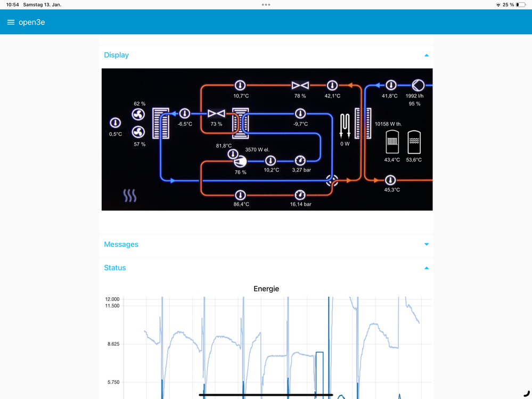Click the lower fan icon at 57 %
Screen dimensions: 532x399
click(x=138, y=132)
